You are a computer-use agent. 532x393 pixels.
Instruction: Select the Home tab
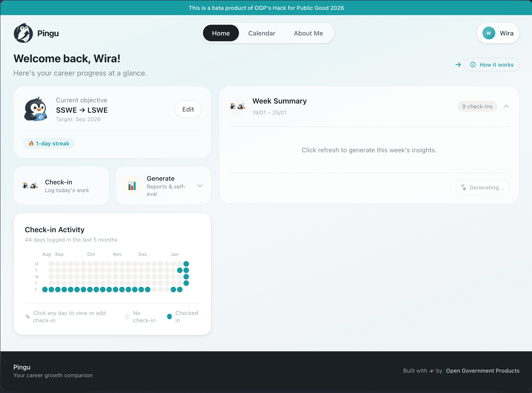(x=221, y=33)
